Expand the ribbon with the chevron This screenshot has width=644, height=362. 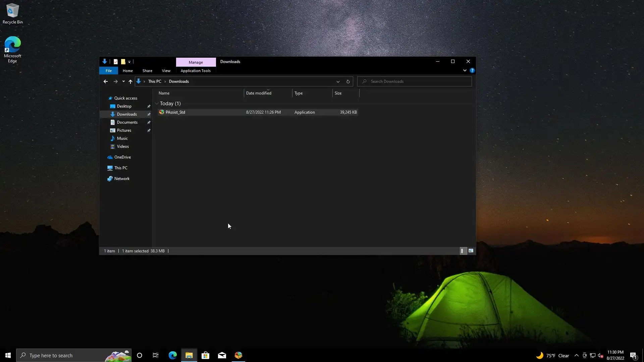465,70
